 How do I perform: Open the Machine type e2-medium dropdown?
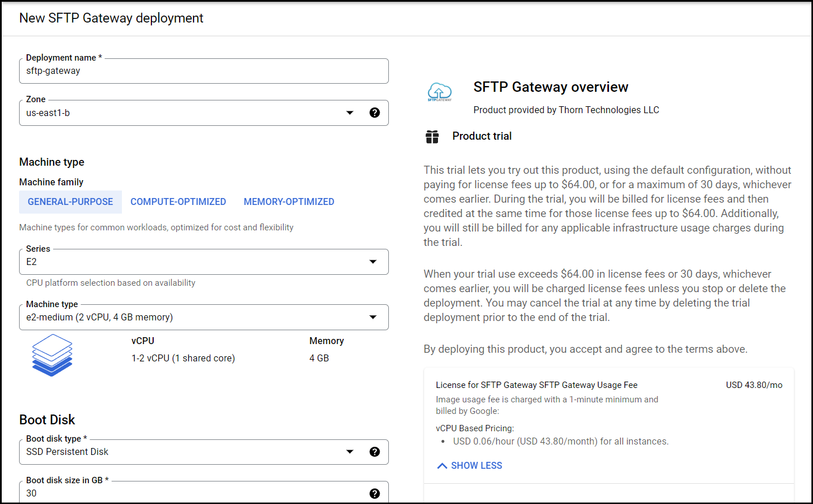pos(204,317)
